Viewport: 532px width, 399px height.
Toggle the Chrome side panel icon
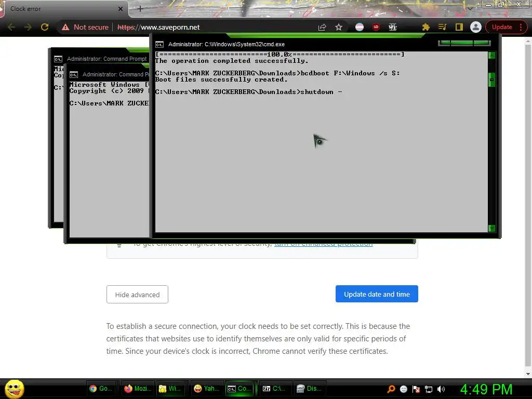(459, 27)
